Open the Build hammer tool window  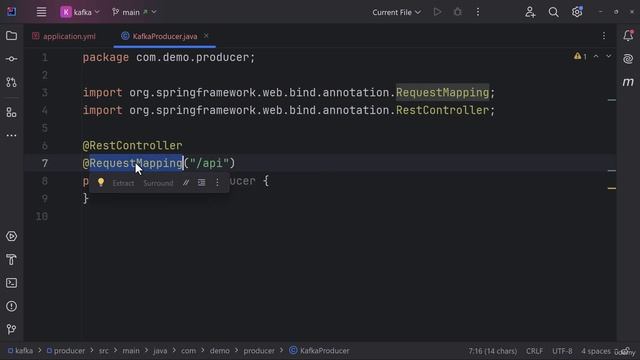[11, 260]
